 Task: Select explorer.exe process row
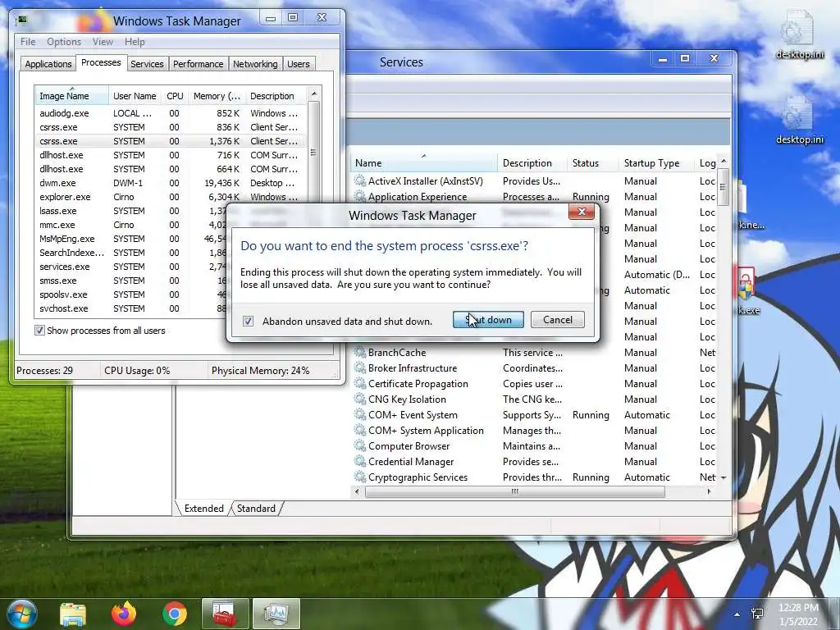click(x=171, y=197)
